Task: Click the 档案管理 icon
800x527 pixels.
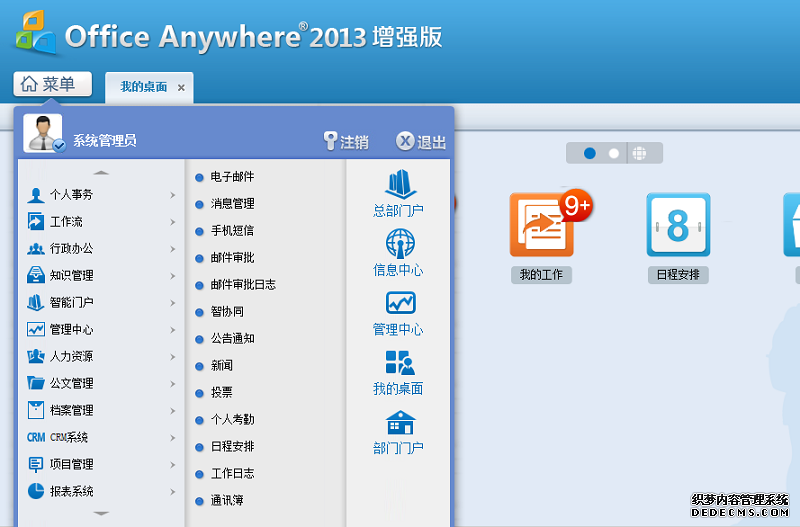Action: (x=36, y=410)
